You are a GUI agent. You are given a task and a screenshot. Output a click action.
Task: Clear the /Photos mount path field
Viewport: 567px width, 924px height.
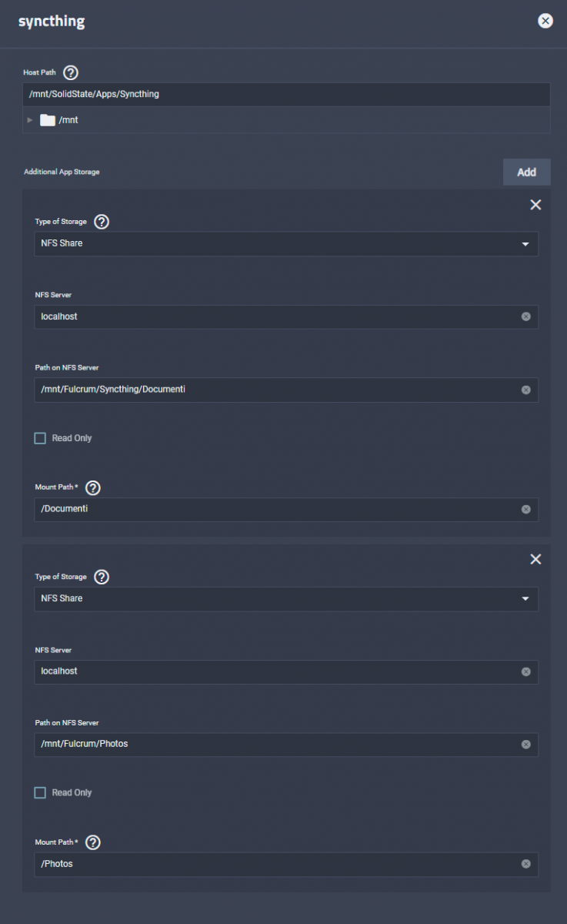[x=526, y=864]
